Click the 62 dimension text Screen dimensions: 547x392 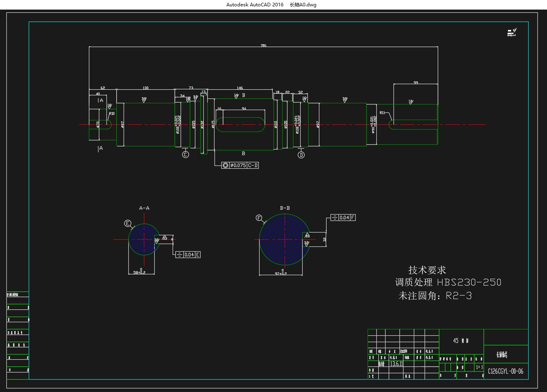103,88
